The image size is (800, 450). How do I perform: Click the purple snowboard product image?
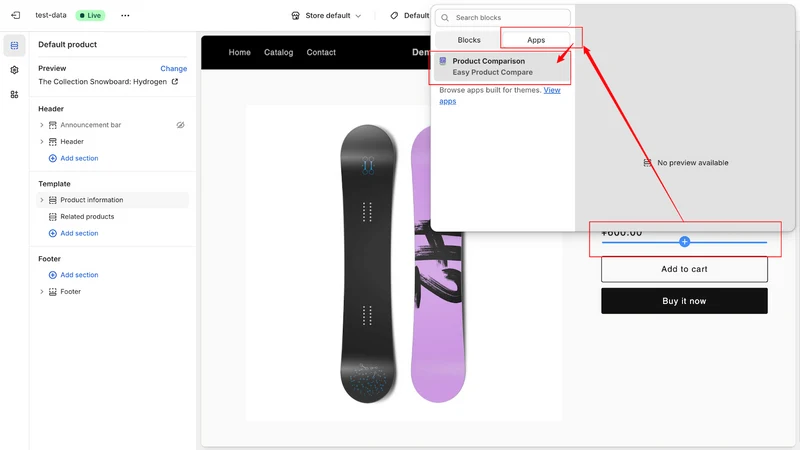438,264
